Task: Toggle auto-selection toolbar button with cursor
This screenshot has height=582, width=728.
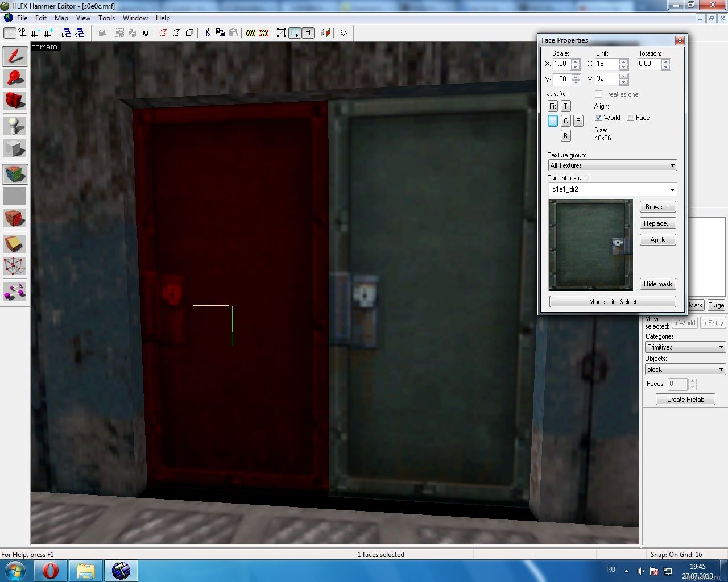Action: pyautogui.click(x=295, y=33)
